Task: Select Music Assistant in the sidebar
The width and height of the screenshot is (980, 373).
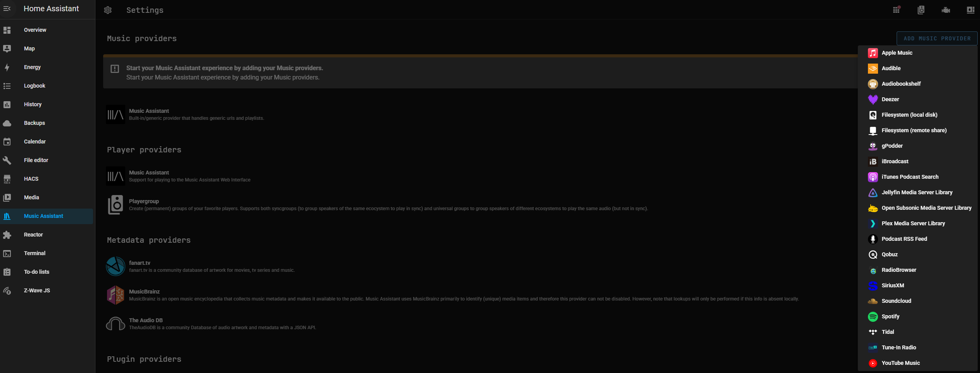Action: click(x=47, y=216)
